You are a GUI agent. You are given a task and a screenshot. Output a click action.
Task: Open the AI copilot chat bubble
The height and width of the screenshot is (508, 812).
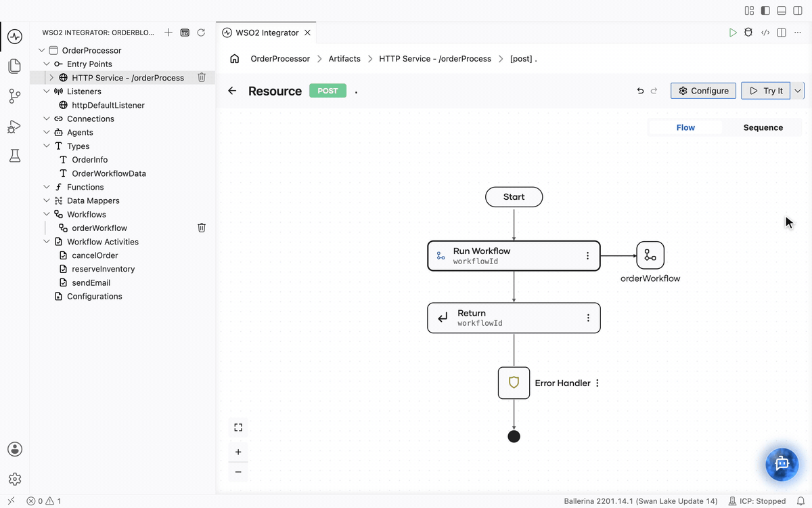click(782, 464)
